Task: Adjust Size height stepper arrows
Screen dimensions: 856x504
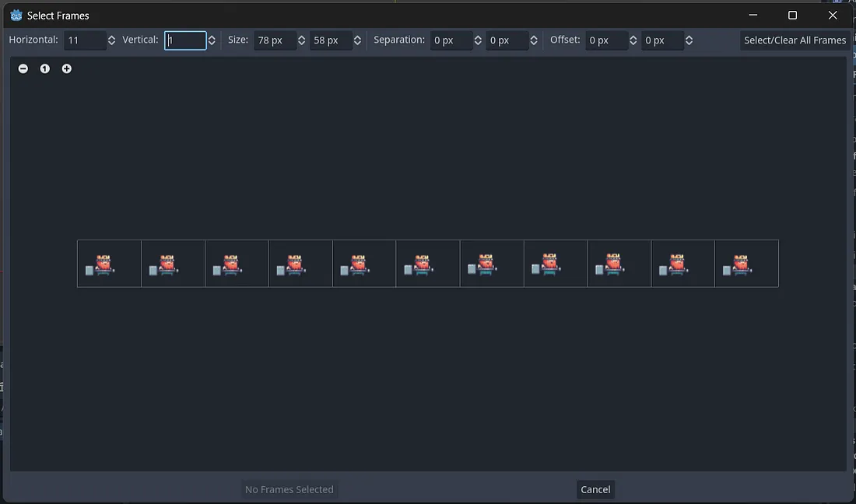Action: 357,40
